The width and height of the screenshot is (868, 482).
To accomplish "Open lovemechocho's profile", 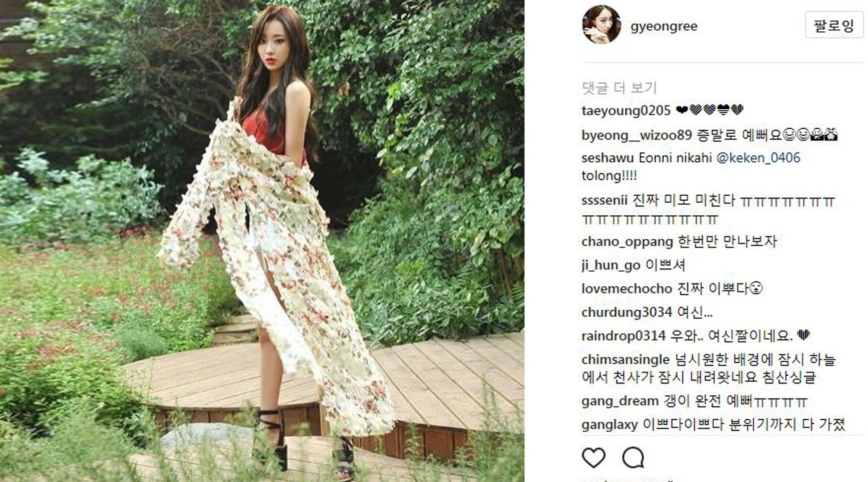I will tap(626, 288).
